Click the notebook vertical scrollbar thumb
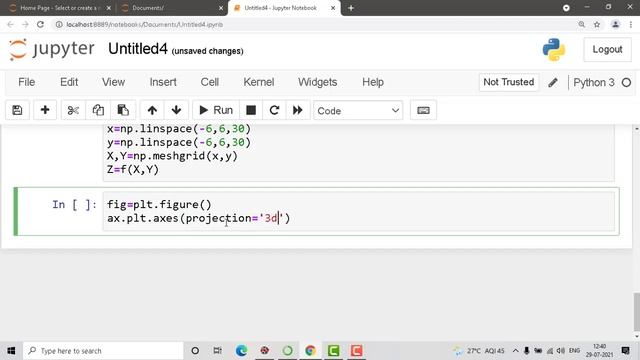Screen dimensions: 640x360 click(x=636, y=311)
